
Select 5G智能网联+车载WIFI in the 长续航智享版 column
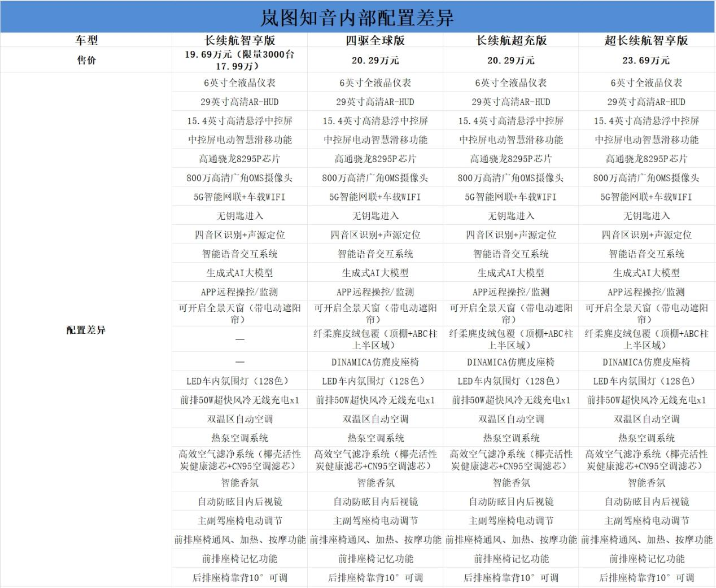[x=239, y=197]
